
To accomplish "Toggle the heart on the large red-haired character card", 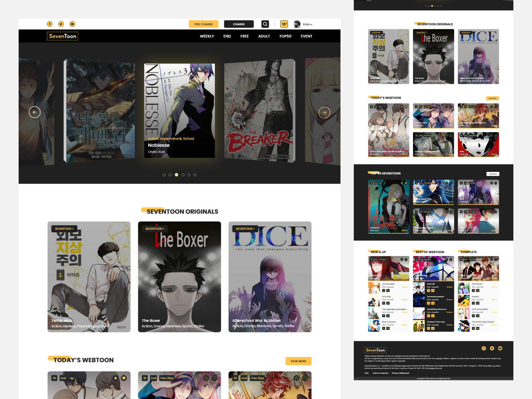I will pyautogui.click(x=305, y=378).
